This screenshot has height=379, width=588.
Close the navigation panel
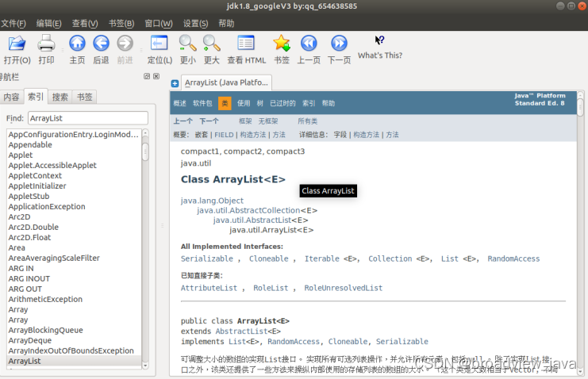[x=156, y=76]
